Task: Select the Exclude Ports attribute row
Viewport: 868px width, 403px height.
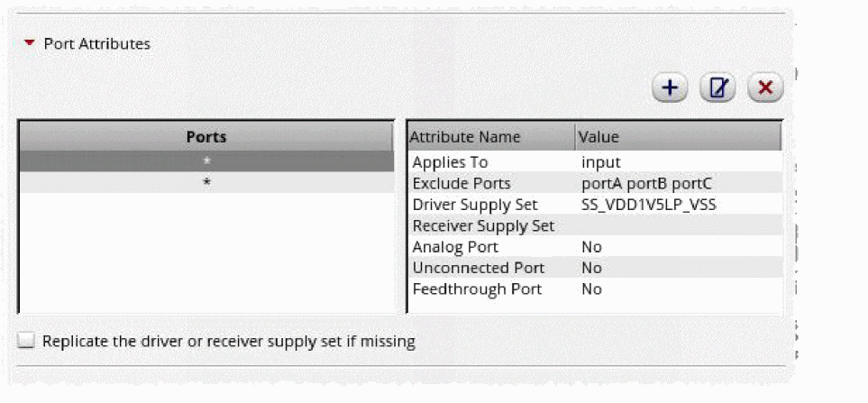Action: coord(457,183)
